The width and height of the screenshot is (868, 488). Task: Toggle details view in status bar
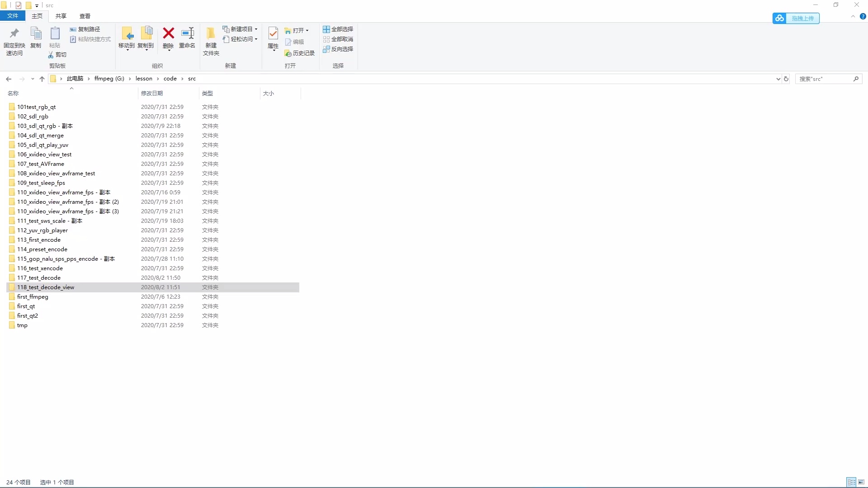point(852,482)
